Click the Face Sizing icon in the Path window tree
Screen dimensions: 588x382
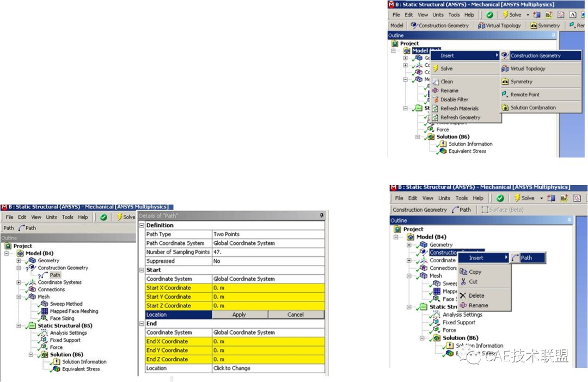tap(44, 318)
